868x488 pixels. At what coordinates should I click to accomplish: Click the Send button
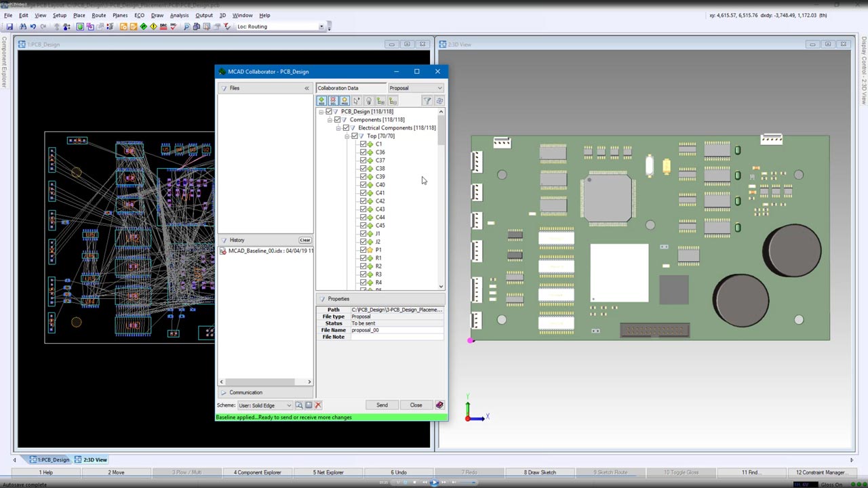[382, 405]
